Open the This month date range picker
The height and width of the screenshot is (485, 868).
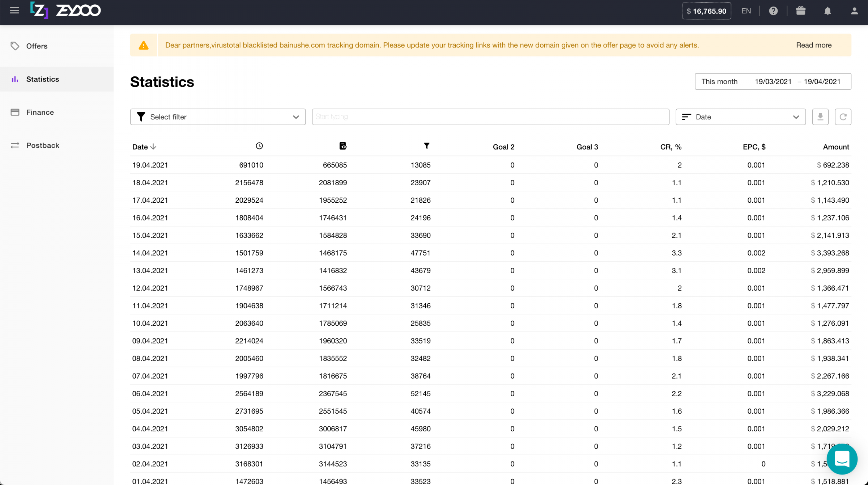click(x=773, y=81)
